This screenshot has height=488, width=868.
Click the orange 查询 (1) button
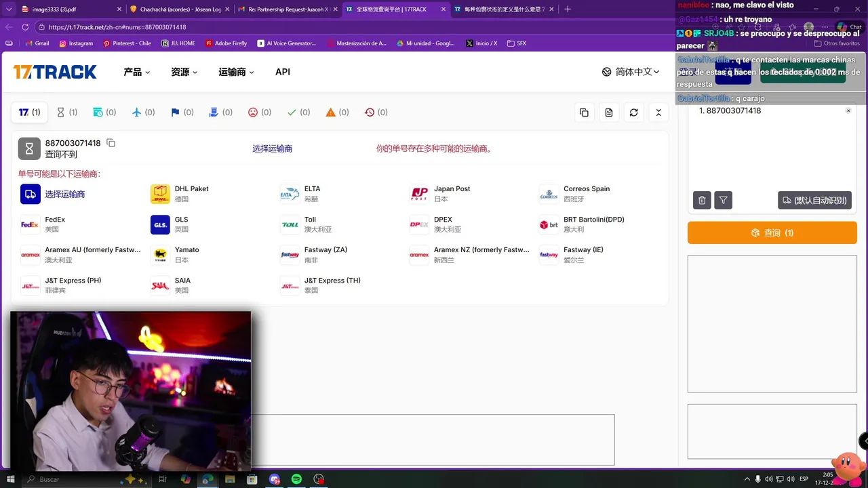(x=772, y=232)
